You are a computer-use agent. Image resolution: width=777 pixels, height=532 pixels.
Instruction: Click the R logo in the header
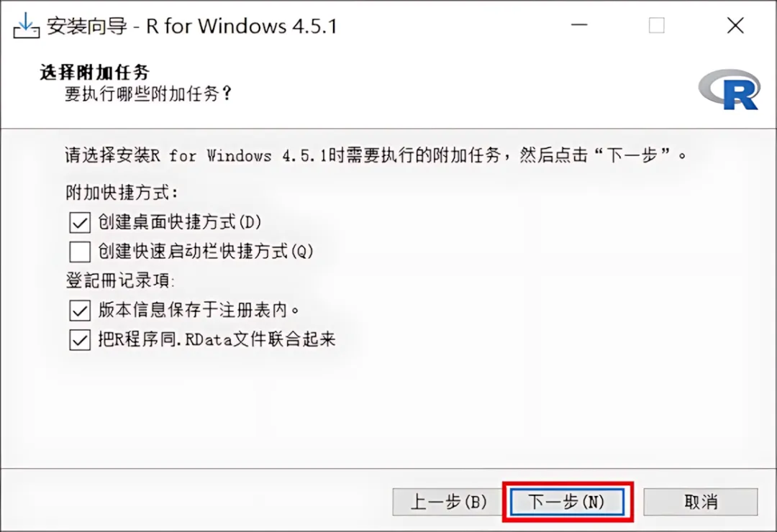point(730,90)
